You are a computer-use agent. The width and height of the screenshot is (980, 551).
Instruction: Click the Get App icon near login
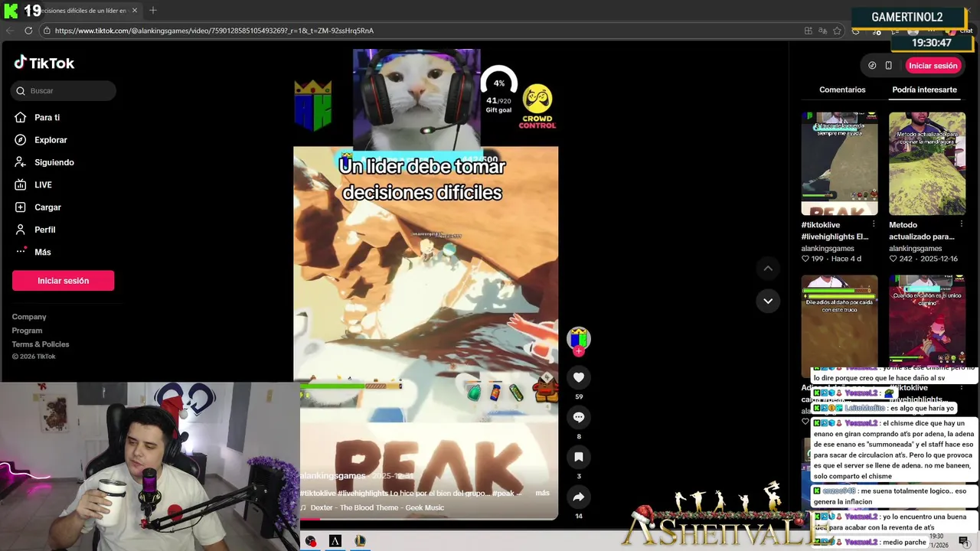pyautogui.click(x=872, y=66)
